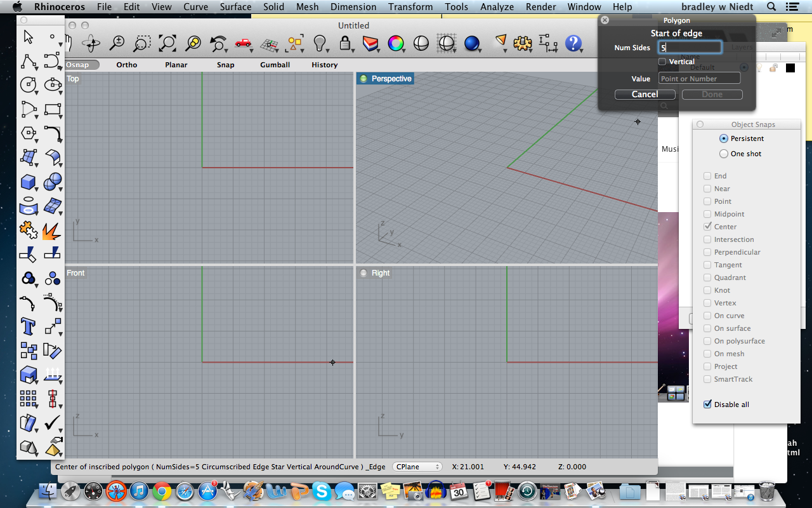Viewport: 812px width, 508px height.
Task: Choose the Polyline tool in left toolbar
Action: (28, 61)
